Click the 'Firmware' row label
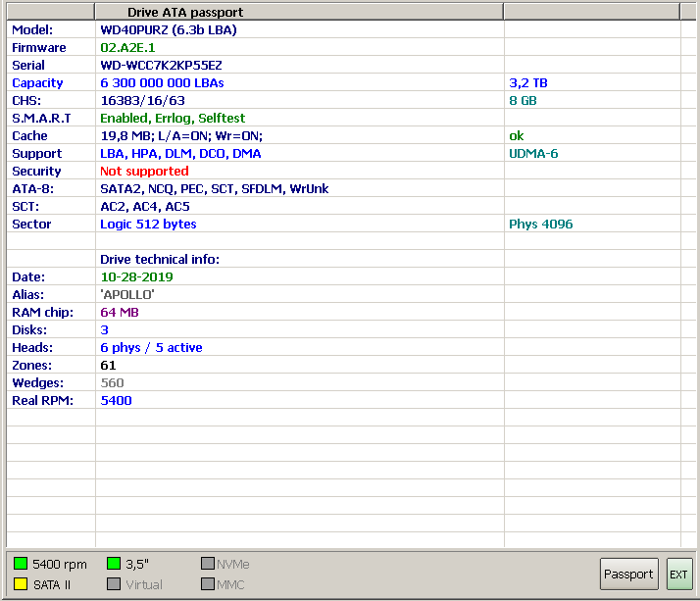The image size is (700, 601). 39,47
